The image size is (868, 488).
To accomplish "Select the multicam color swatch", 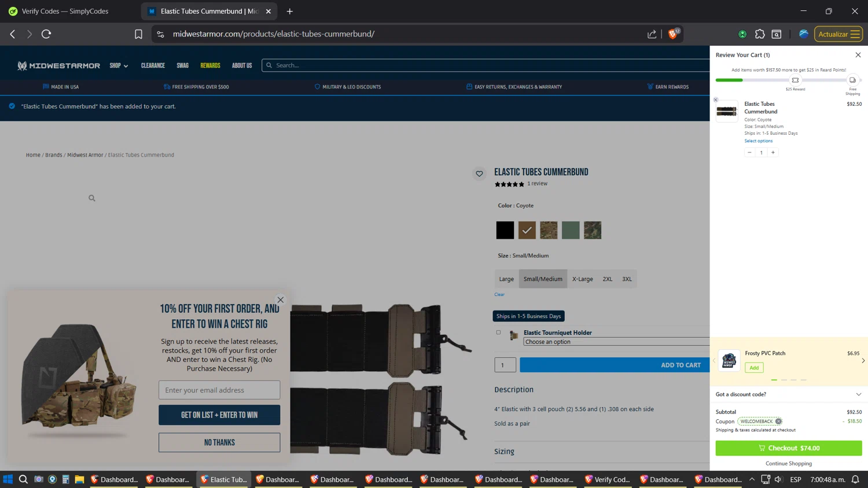I will tap(549, 230).
